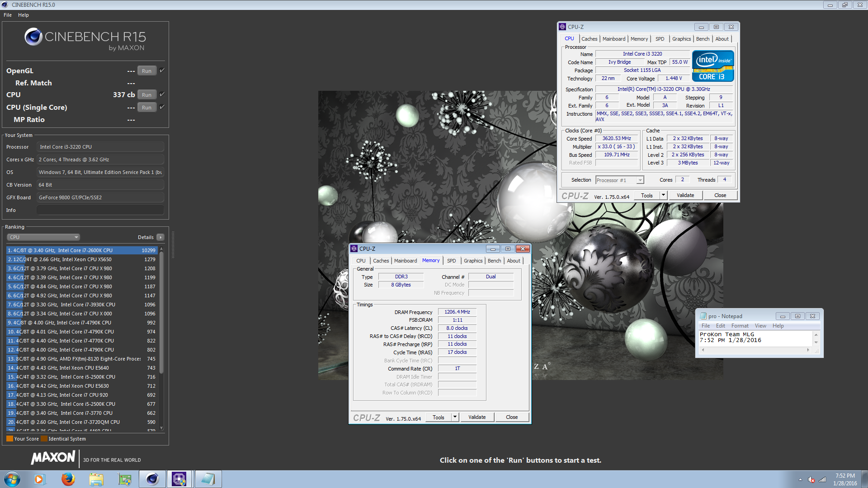Click the muted volume icon in the system tray
Image resolution: width=868 pixels, height=488 pixels.
click(811, 479)
